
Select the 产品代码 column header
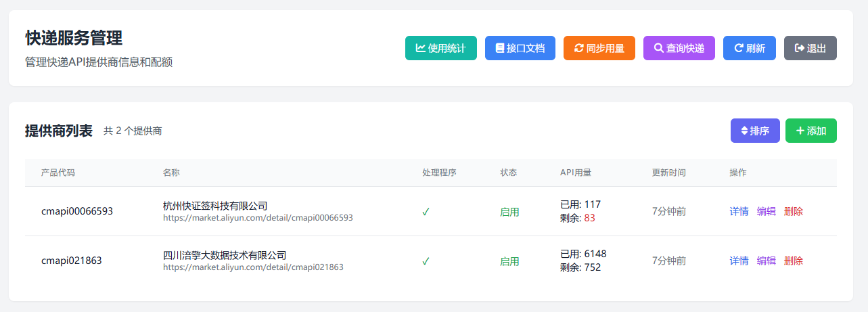tap(58, 173)
